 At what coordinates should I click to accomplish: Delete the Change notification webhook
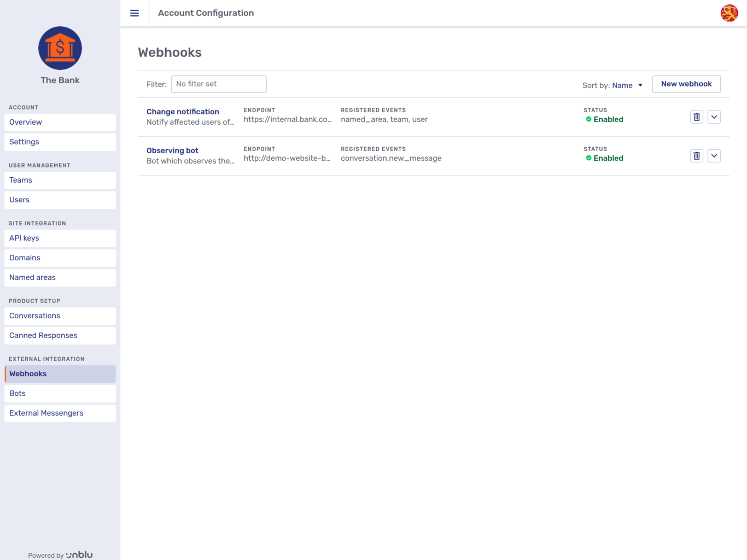coord(696,116)
